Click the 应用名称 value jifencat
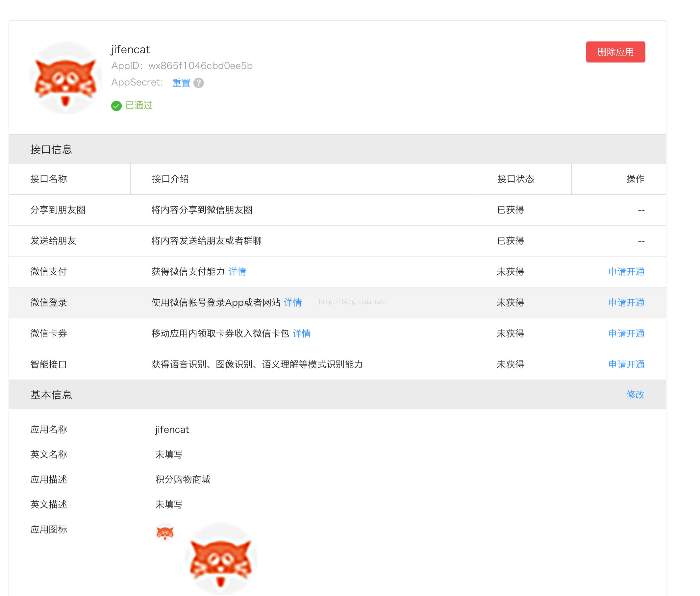Image resolution: width=700 pixels, height=596 pixels. [172, 430]
